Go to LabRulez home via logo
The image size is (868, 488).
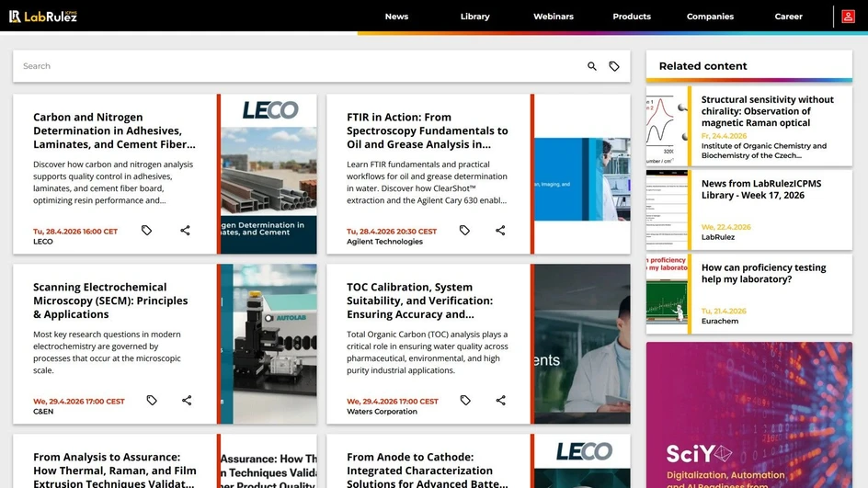point(43,17)
